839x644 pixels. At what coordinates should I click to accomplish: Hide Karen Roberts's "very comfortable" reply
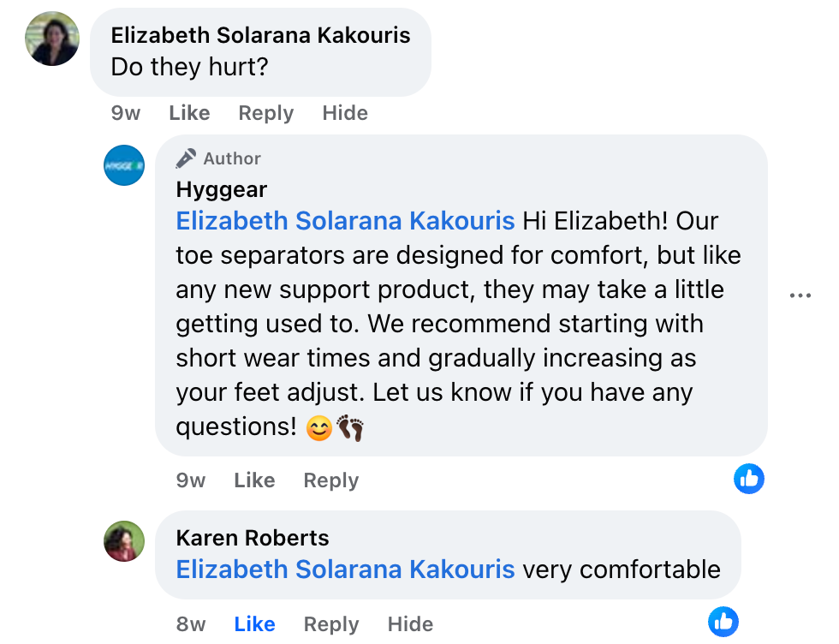410,624
